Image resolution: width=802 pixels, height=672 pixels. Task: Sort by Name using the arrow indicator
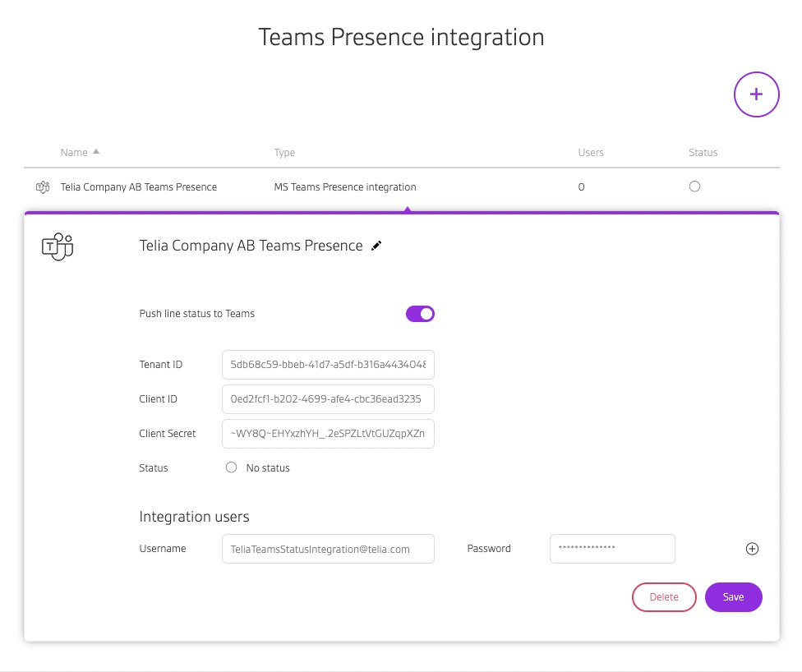pos(96,152)
